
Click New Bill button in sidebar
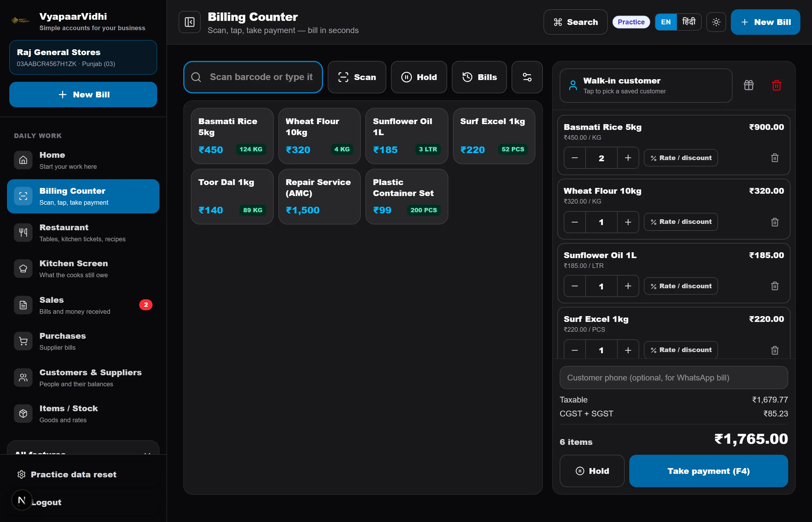83,95
